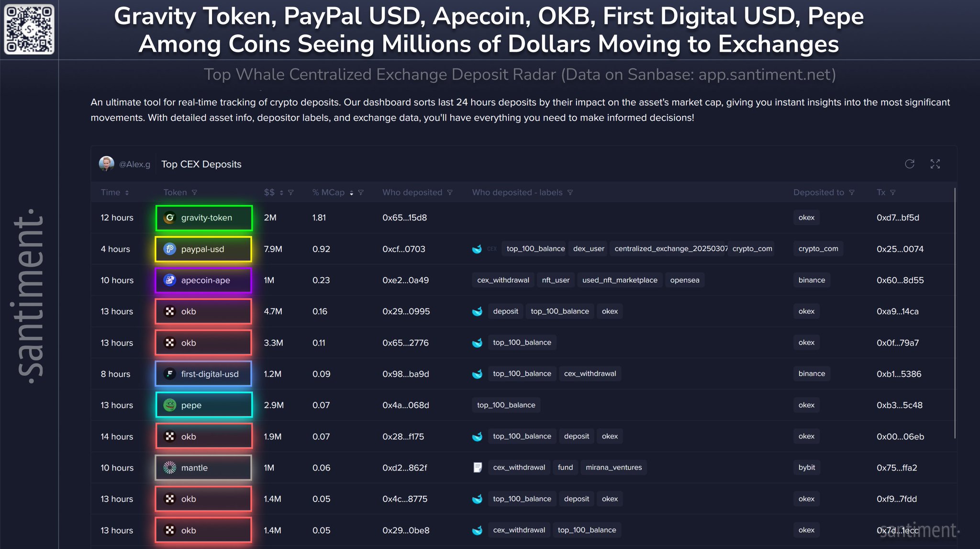Open the Token column filter icon
The height and width of the screenshot is (549, 980).
tap(194, 192)
